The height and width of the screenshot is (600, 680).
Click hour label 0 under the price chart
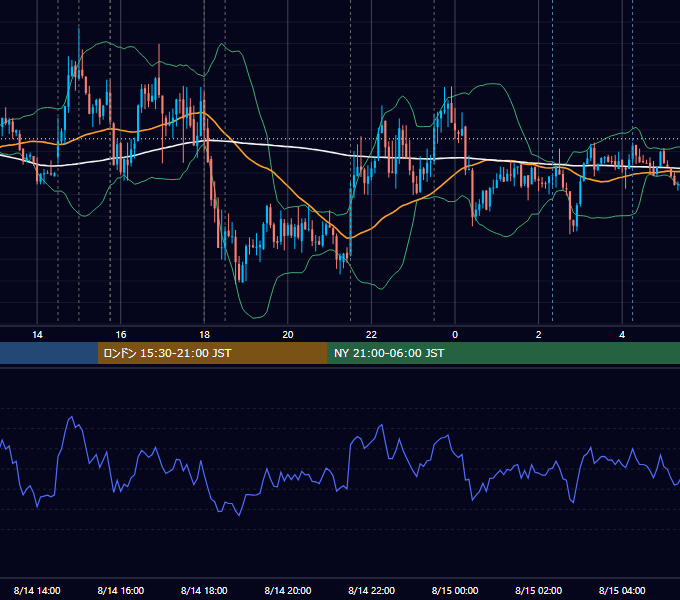pyautogui.click(x=455, y=334)
